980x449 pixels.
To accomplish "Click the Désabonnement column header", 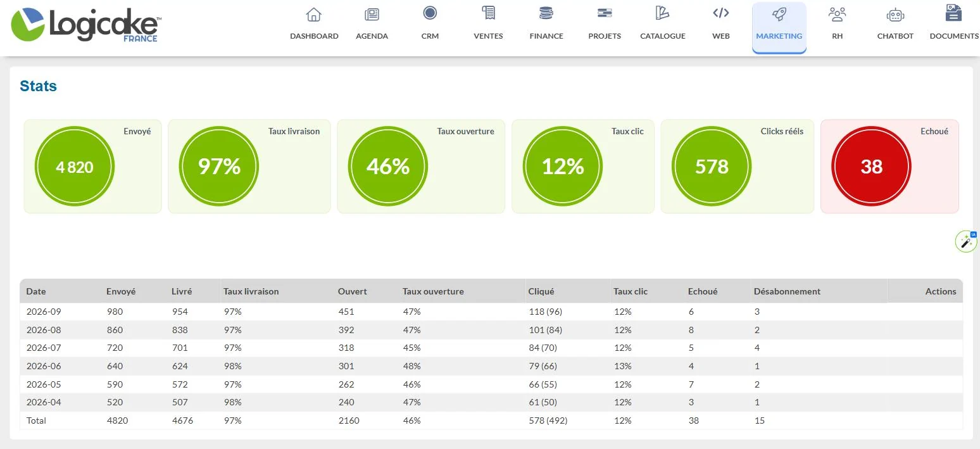I will tap(787, 291).
